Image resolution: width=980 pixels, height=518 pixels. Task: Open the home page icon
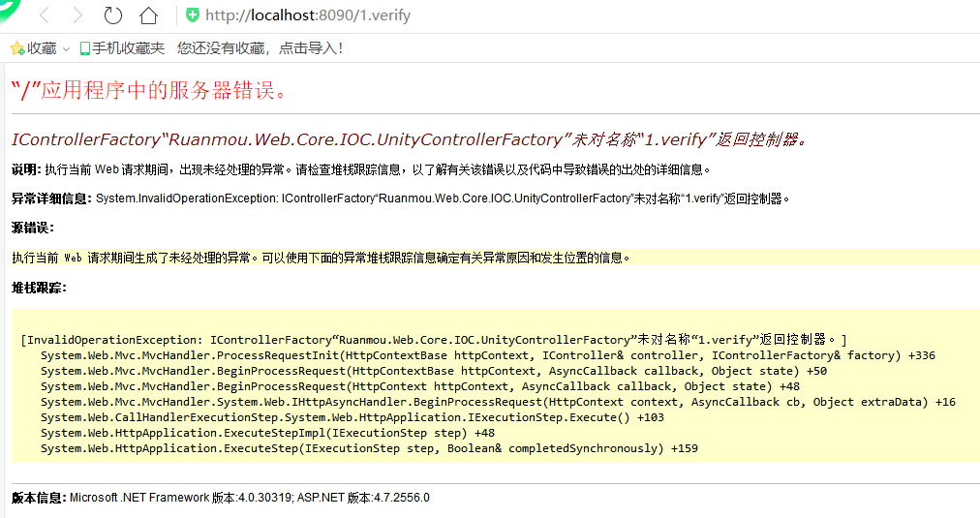148,15
